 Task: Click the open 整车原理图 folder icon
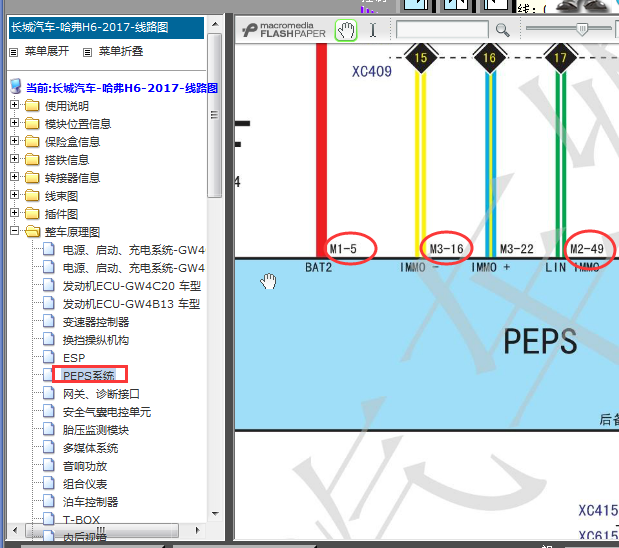pos(32,231)
